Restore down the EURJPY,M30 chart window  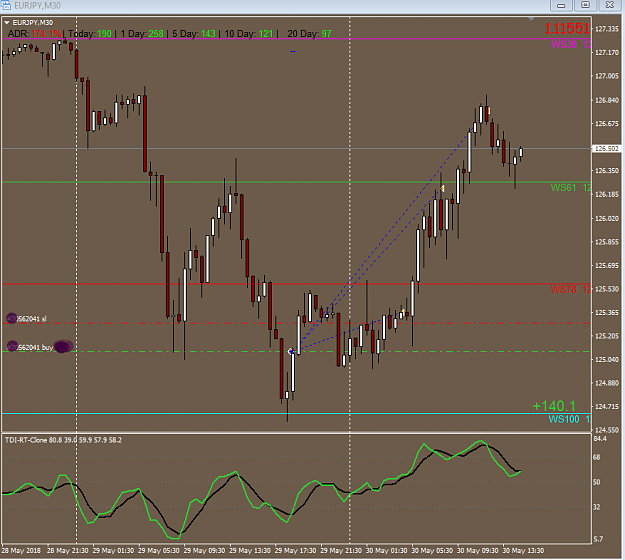click(x=585, y=5)
